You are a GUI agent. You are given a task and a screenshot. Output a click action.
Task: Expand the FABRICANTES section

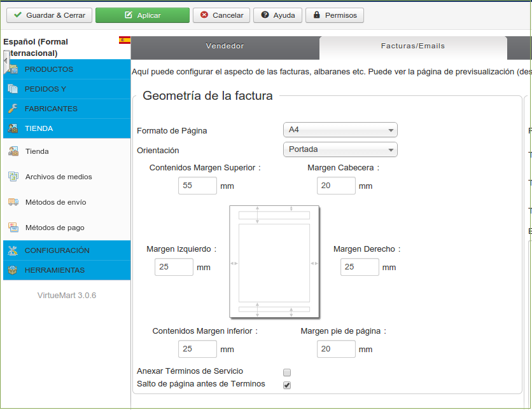pyautogui.click(x=67, y=109)
